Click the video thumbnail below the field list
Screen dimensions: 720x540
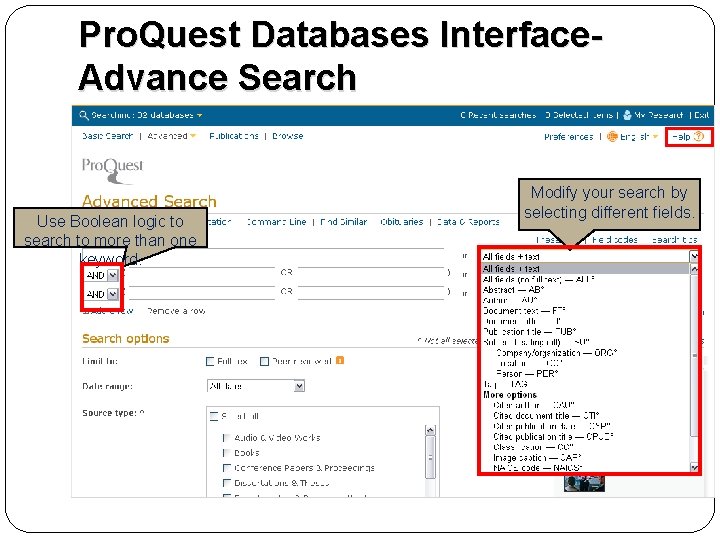point(584,484)
